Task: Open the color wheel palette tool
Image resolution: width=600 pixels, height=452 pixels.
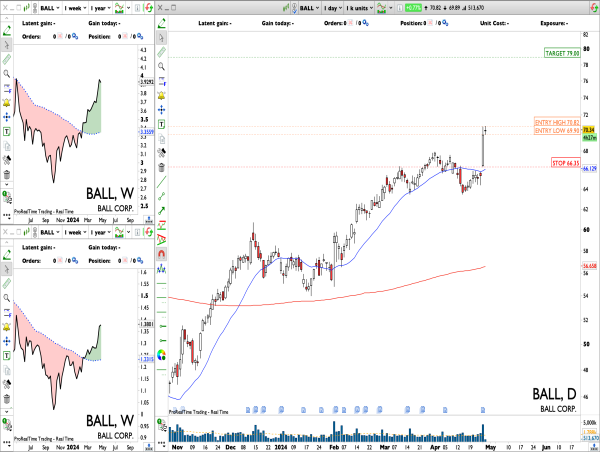Action: point(161,355)
